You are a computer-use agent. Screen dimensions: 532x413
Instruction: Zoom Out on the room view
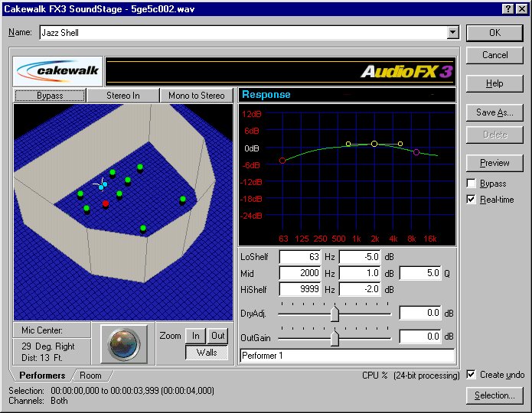218,336
